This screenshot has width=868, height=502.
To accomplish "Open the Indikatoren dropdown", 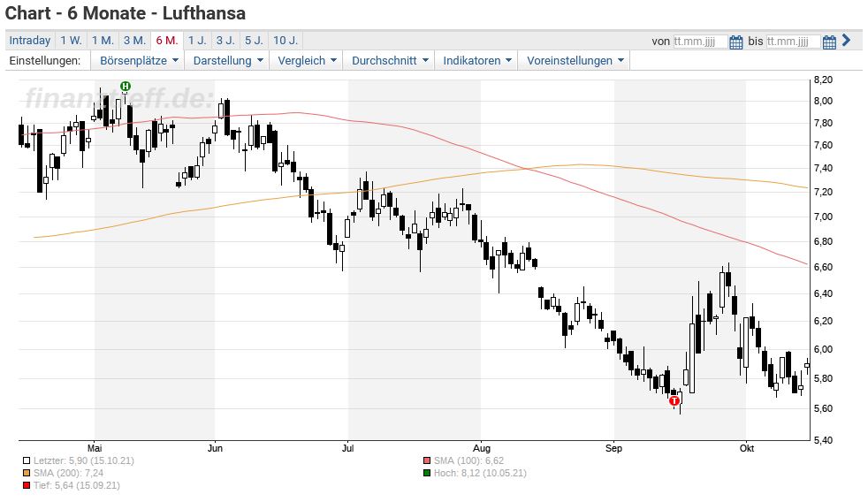I will pyautogui.click(x=476, y=61).
